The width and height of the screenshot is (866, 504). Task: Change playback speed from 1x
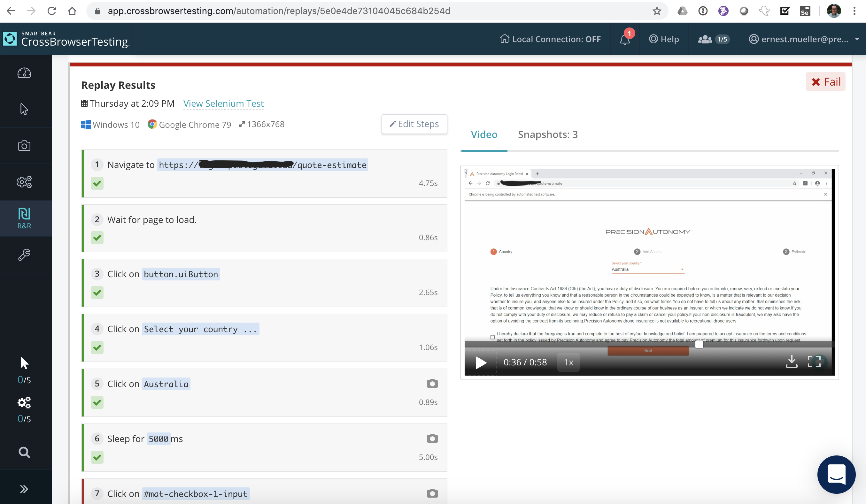568,362
